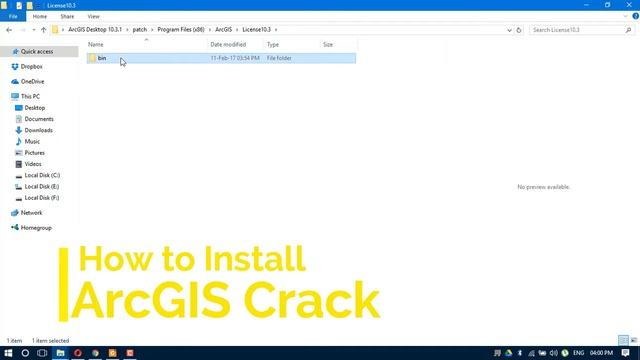Open the Pictures folder
640x360 pixels.
(x=34, y=153)
